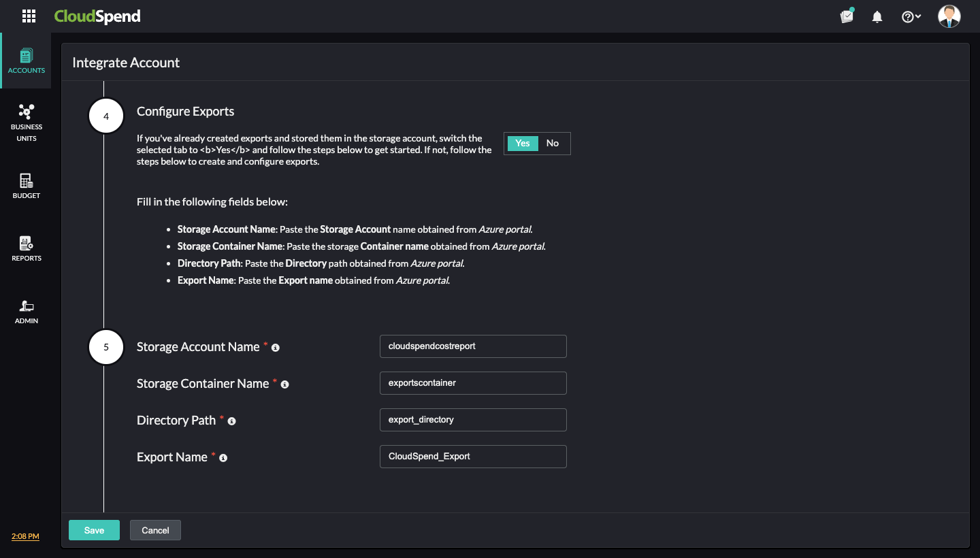The width and height of the screenshot is (980, 558).
Task: Expand the help dropdown menu
Action: [911, 16]
